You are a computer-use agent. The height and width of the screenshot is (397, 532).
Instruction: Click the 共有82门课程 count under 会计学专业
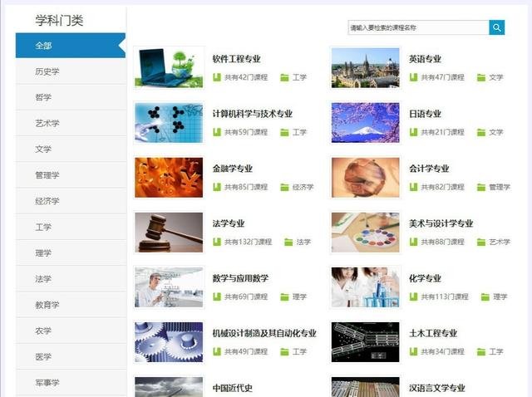[x=443, y=187]
